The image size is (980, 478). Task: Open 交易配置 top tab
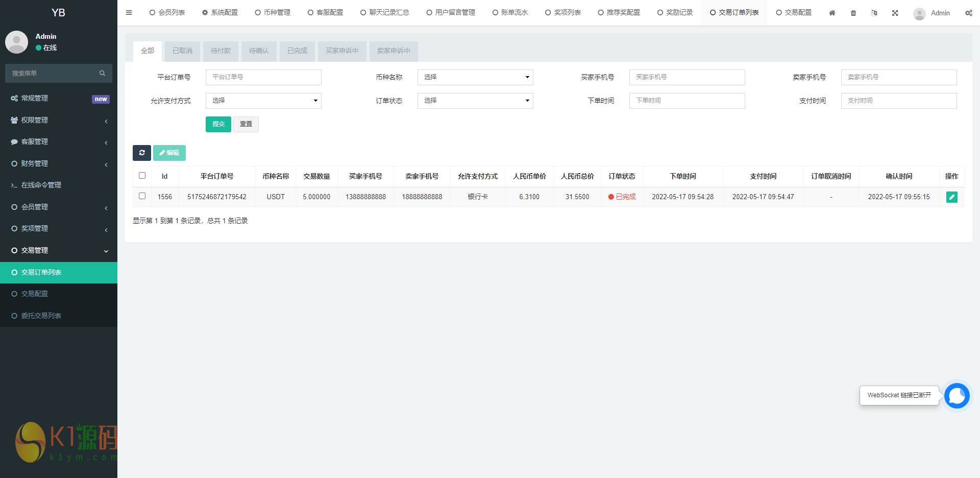coord(794,13)
